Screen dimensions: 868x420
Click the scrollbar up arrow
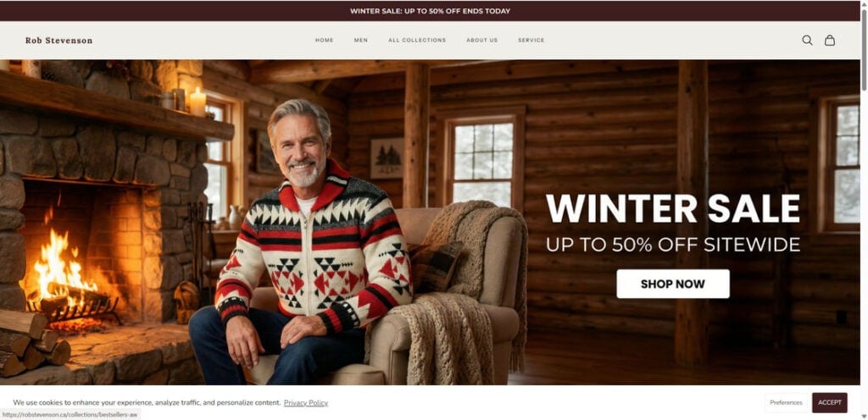pyautogui.click(x=864, y=4)
